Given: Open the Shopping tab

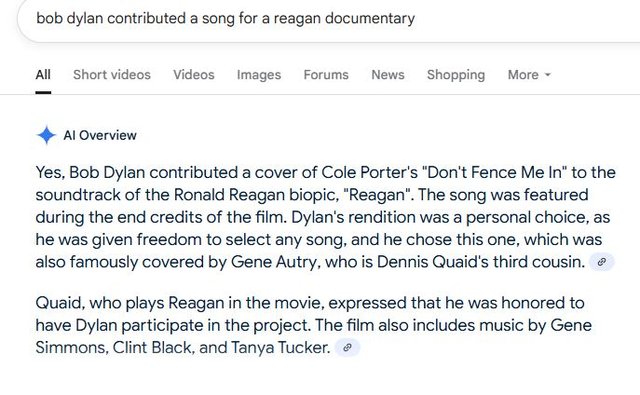Looking at the screenshot, I should click(456, 75).
